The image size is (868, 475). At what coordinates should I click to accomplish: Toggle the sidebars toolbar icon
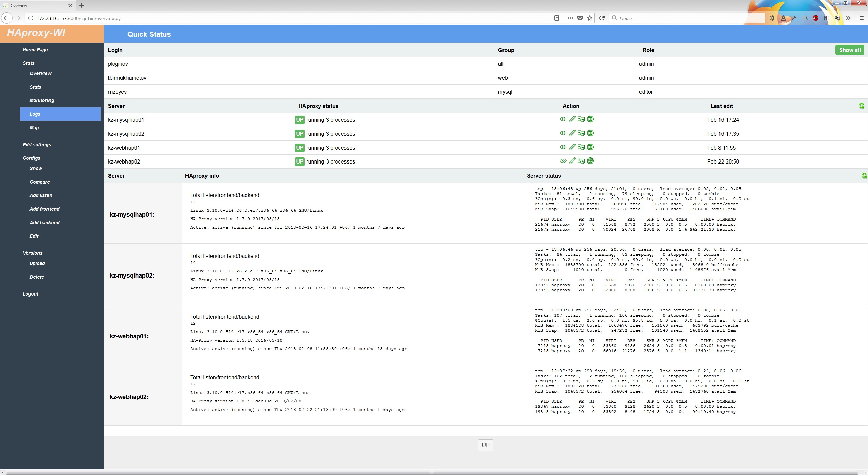point(826,18)
